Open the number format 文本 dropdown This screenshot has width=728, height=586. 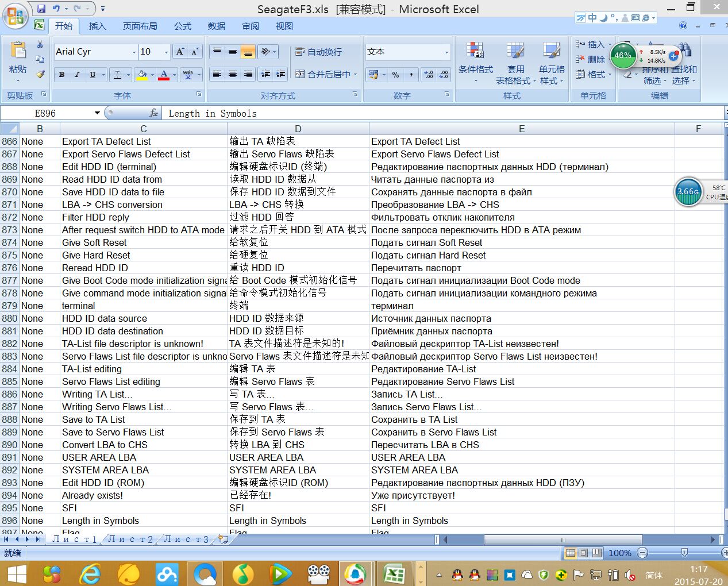click(446, 52)
